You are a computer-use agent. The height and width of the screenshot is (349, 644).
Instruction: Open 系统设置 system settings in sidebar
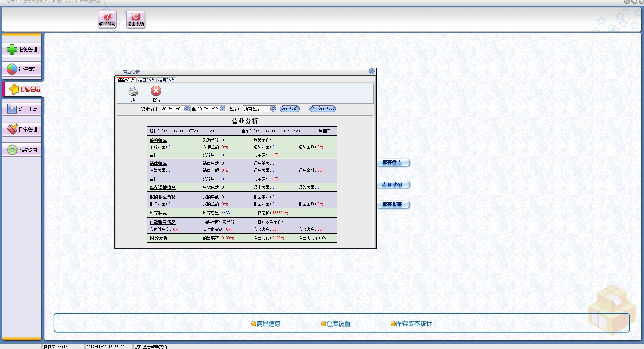tap(22, 150)
